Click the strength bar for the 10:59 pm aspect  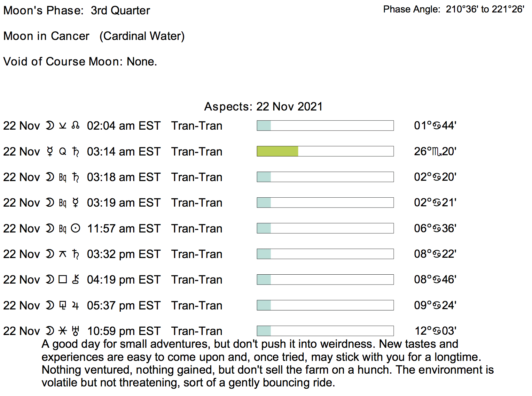pyautogui.click(x=325, y=331)
